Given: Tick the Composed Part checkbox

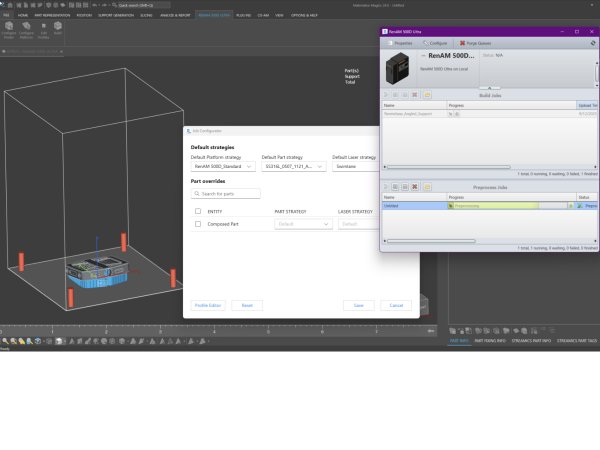Looking at the screenshot, I should pos(198,224).
